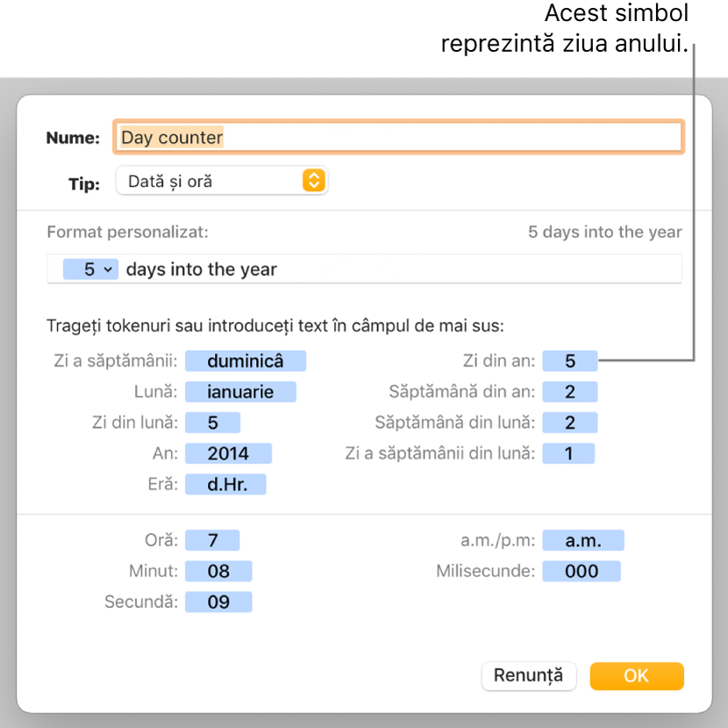
Task: Select the "Săptămână din lună" token
Action: (570, 422)
